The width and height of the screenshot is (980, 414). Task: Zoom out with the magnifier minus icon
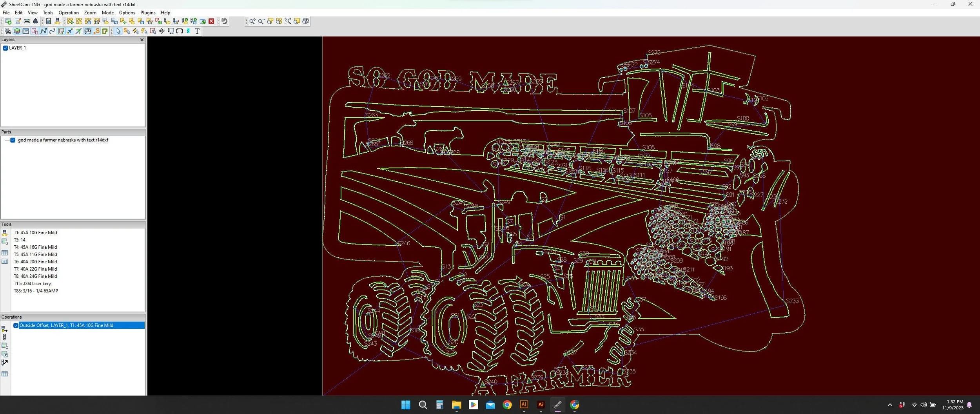click(x=261, y=21)
